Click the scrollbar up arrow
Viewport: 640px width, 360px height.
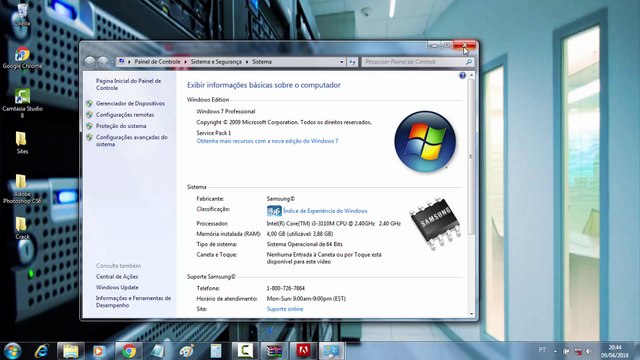[471, 76]
